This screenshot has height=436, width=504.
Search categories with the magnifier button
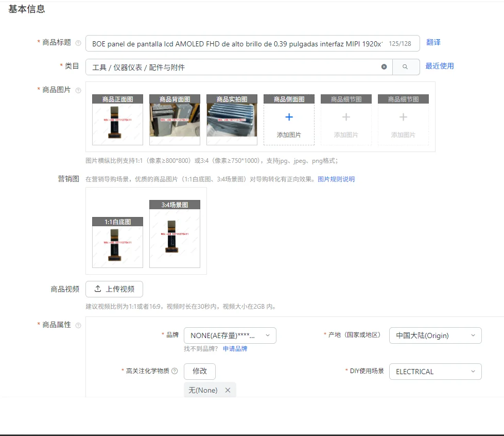pyautogui.click(x=406, y=67)
